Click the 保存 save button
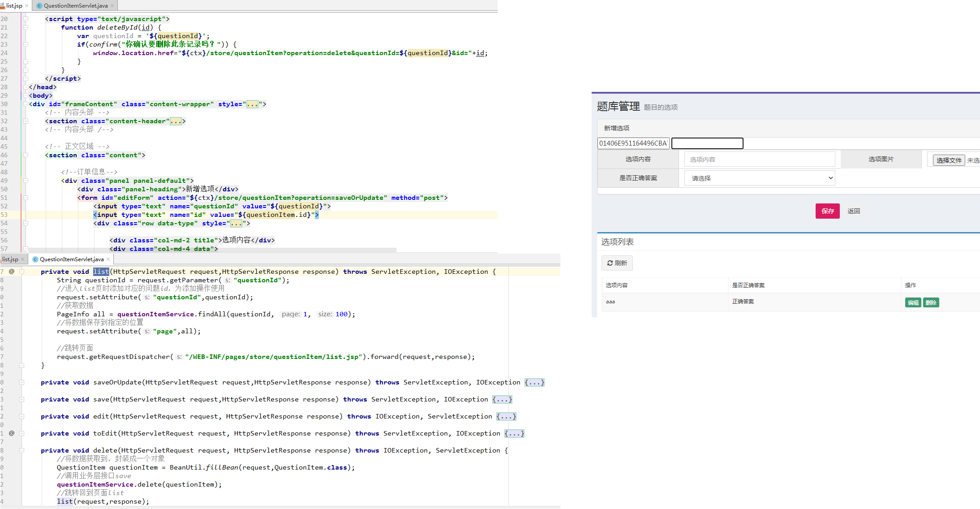 click(x=827, y=211)
